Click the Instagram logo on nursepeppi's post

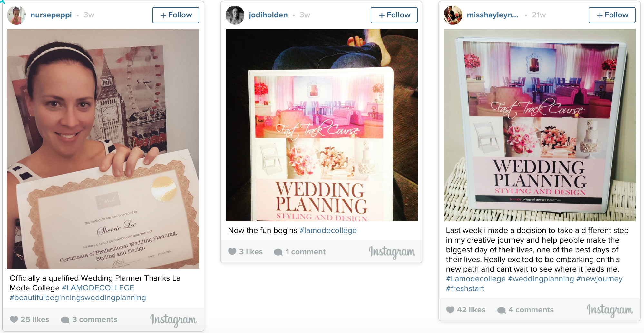click(173, 320)
